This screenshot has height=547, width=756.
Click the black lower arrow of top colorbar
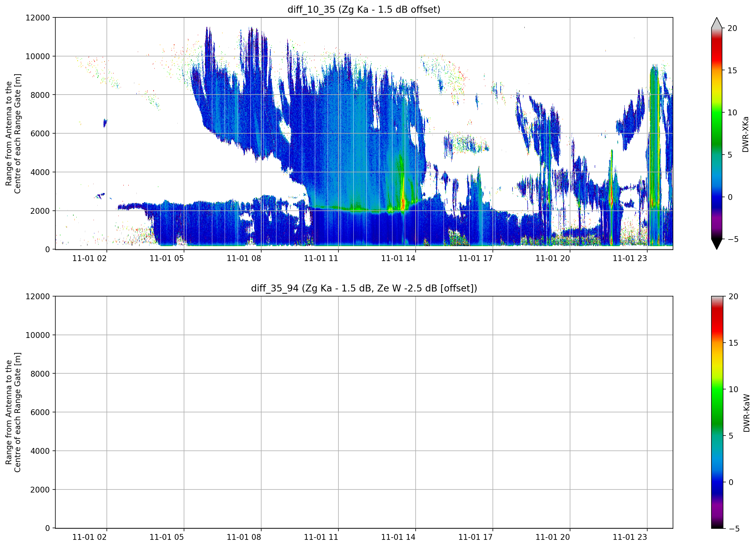pos(717,244)
